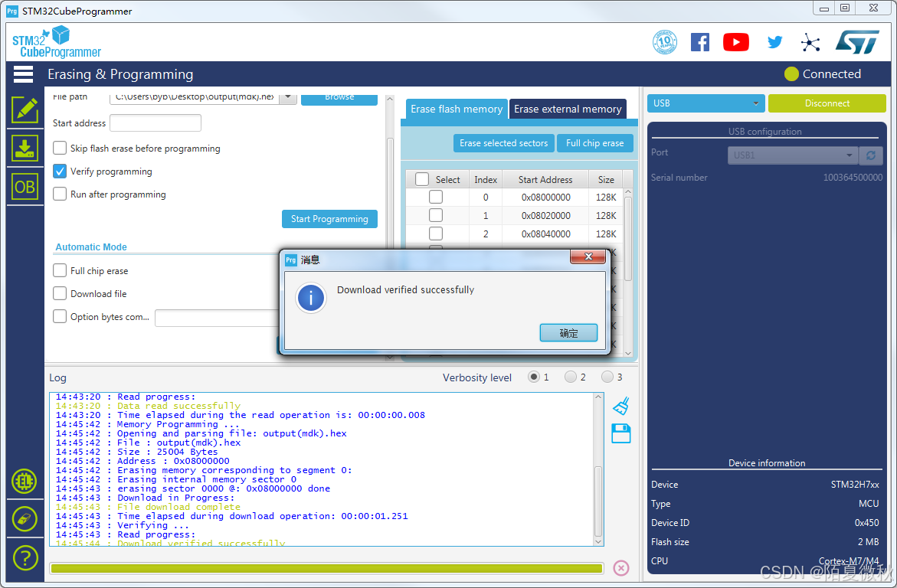Check Full chip erase in Automatic Mode
The height and width of the screenshot is (588, 897).
pyautogui.click(x=60, y=270)
